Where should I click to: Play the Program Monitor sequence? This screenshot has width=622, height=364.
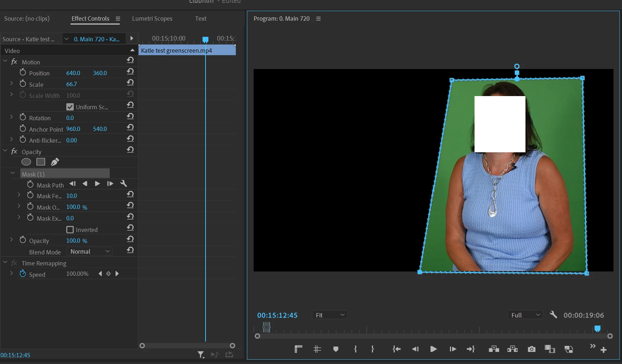coord(434,349)
